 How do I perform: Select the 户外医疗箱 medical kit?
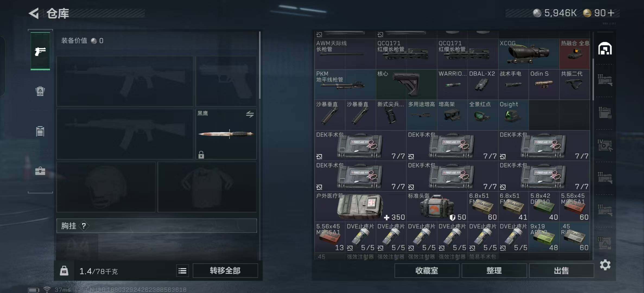(360, 207)
